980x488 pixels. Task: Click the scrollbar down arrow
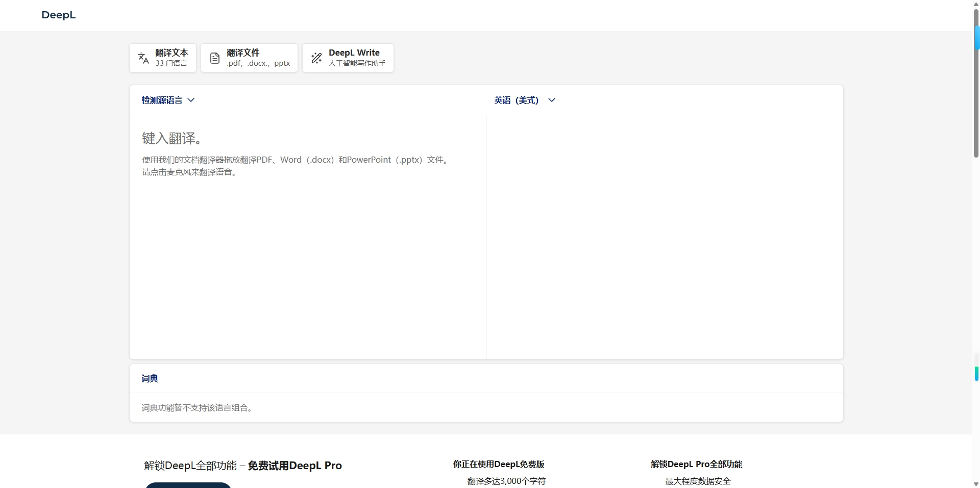[976, 484]
